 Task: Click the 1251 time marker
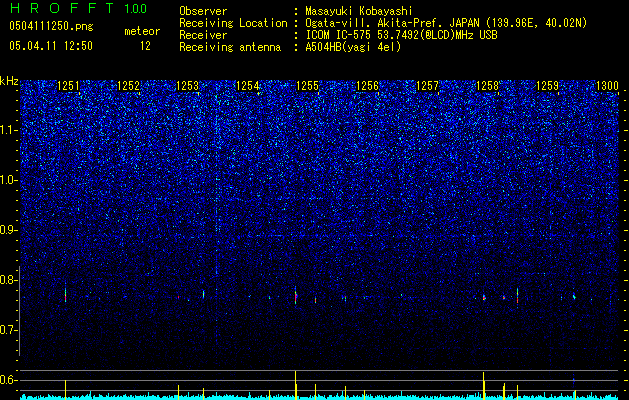click(x=69, y=85)
